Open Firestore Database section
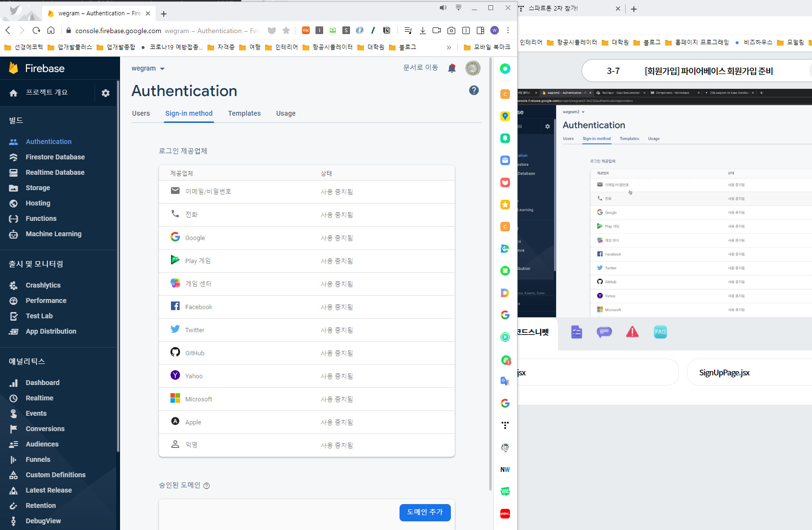812x530 pixels. tap(55, 157)
